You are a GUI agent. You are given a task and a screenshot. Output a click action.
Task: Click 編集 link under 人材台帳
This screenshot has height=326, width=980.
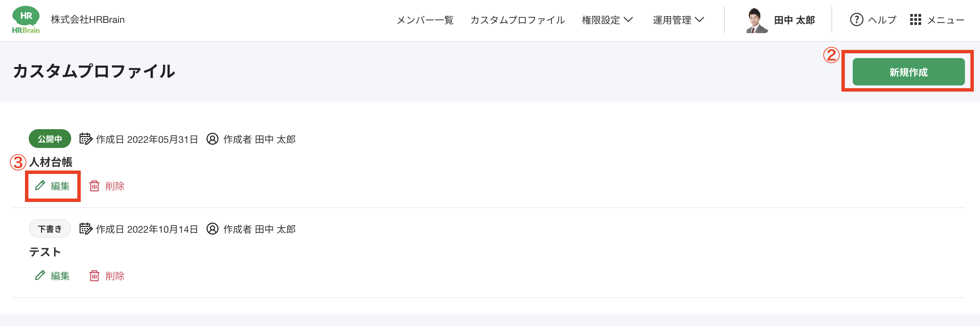(60, 186)
